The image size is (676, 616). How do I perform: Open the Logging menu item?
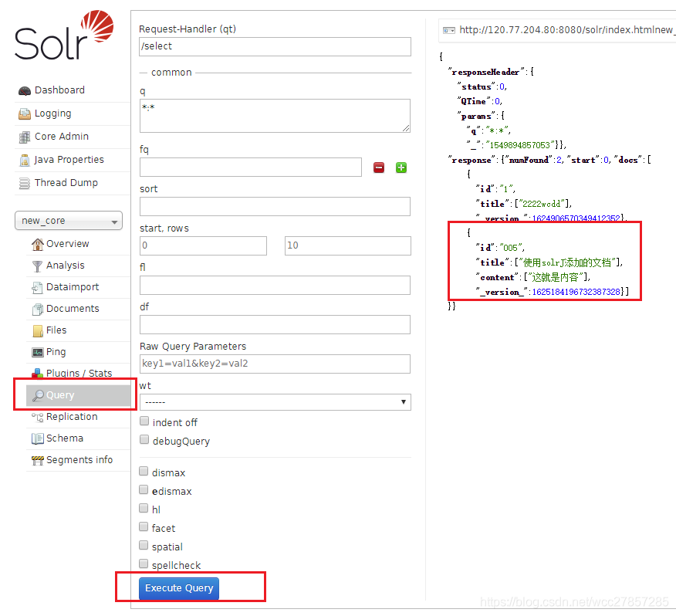(52, 113)
